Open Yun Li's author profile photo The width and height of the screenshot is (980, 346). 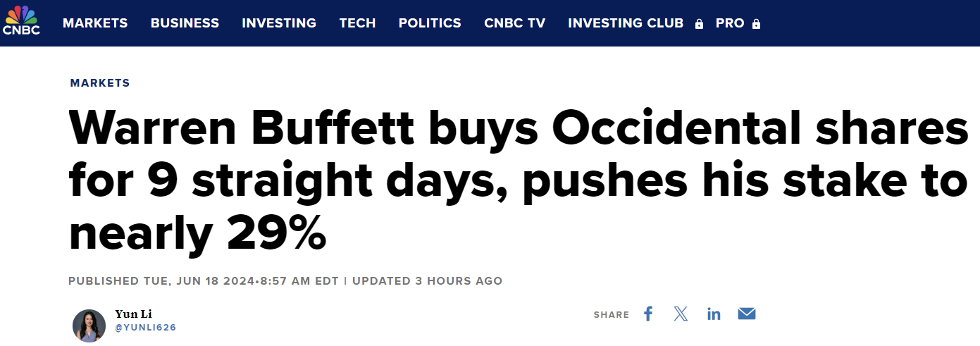coord(89,326)
